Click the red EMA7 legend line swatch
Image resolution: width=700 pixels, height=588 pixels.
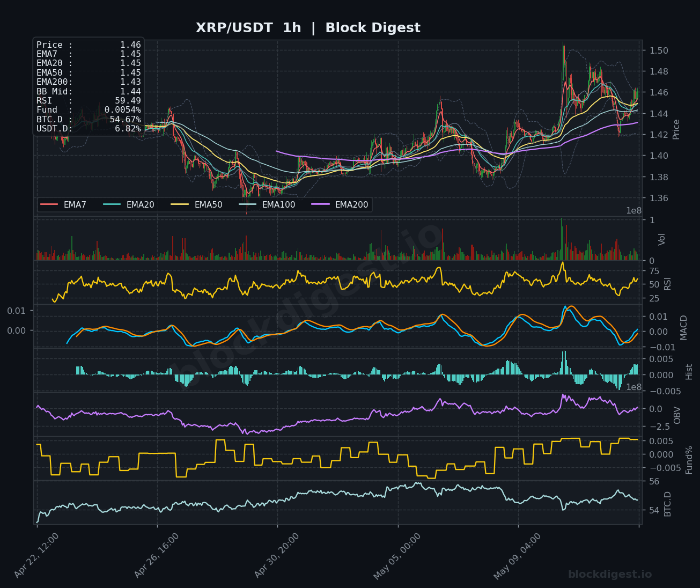coord(49,205)
